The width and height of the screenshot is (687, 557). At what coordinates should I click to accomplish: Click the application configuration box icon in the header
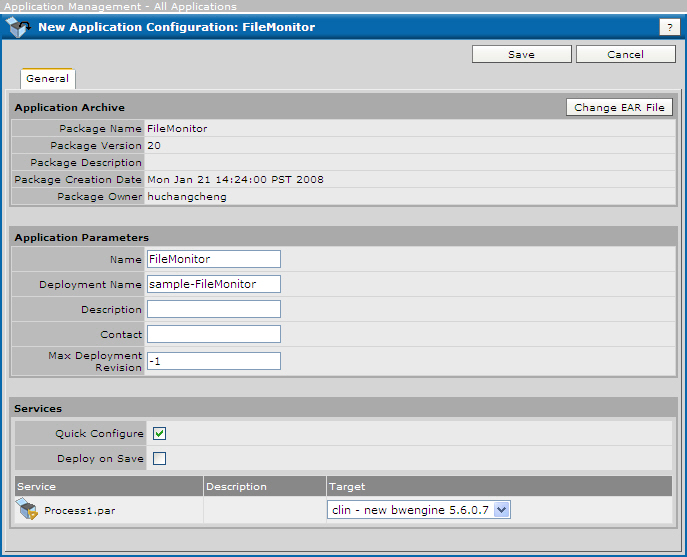[x=19, y=27]
